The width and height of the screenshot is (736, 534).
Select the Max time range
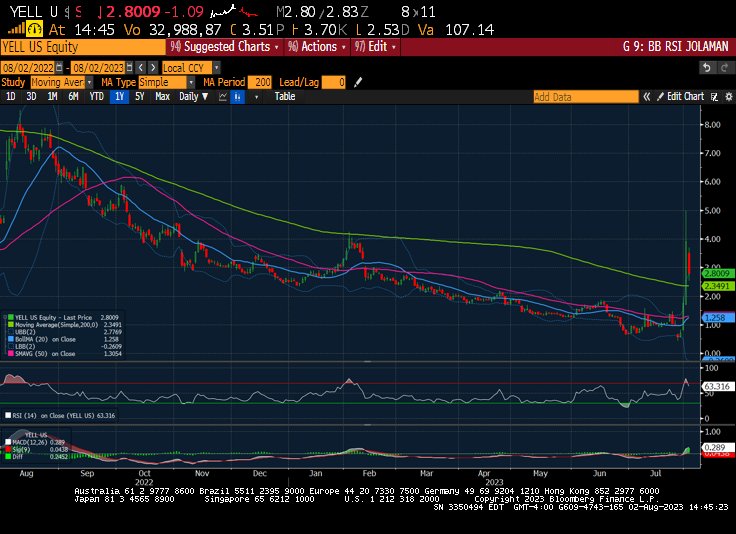pyautogui.click(x=162, y=97)
